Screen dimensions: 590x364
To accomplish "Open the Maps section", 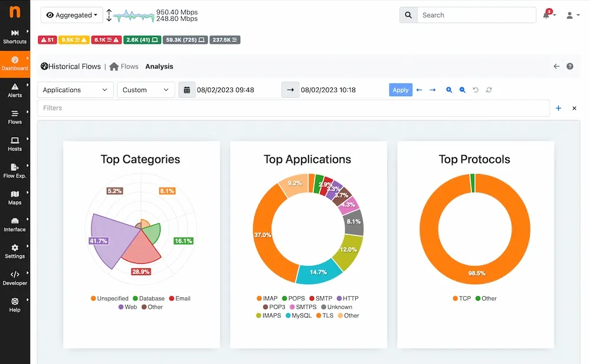I will tap(15, 196).
